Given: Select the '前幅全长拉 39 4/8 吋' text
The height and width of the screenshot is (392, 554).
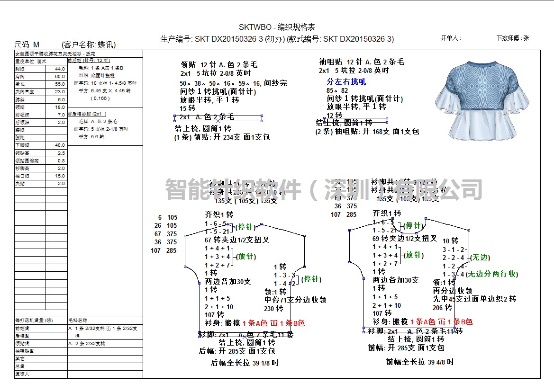Looking at the screenshot, I should pos(420,362).
